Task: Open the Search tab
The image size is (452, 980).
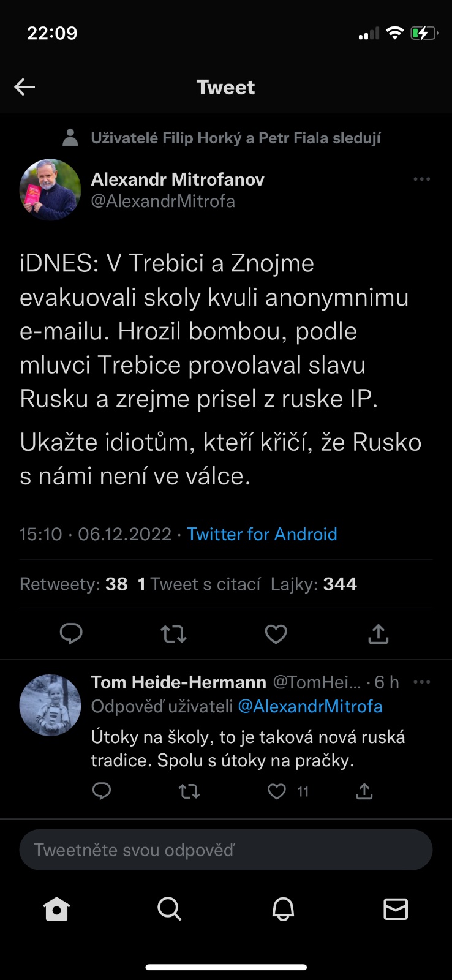Action: coord(169,909)
